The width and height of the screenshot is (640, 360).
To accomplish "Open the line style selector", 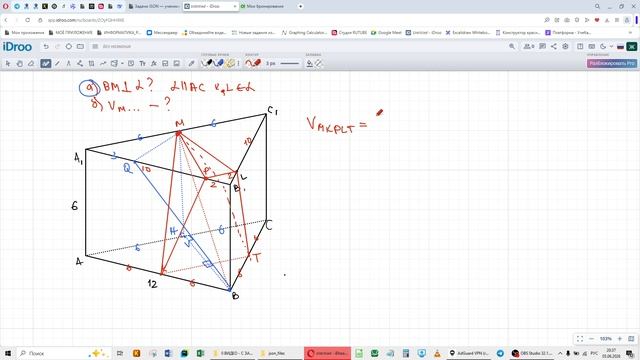I will (x=289, y=64).
